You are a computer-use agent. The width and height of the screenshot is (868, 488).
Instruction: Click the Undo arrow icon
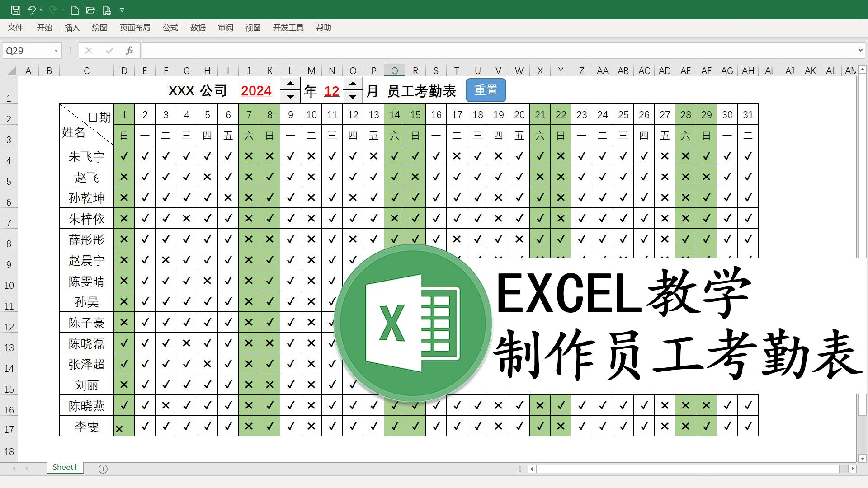coord(31,10)
